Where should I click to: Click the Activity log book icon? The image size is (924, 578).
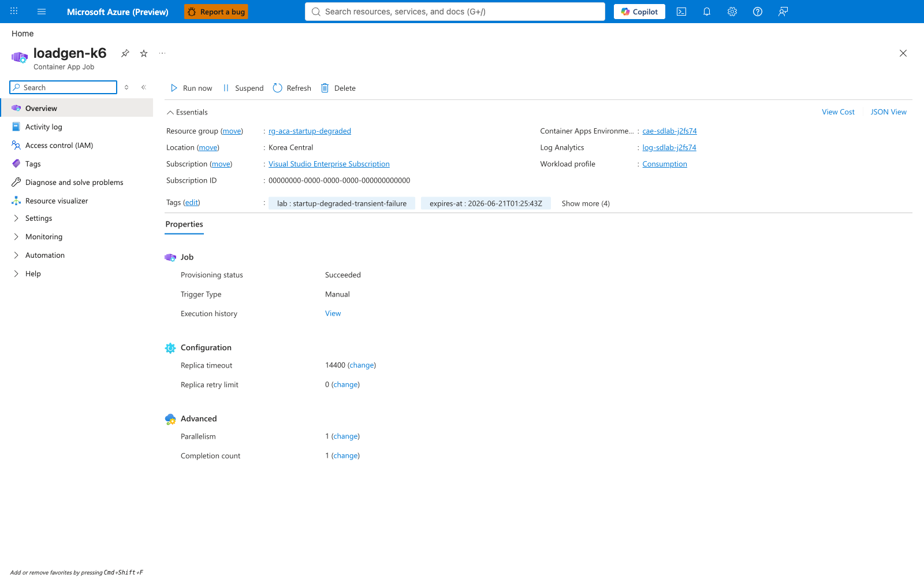(x=16, y=127)
